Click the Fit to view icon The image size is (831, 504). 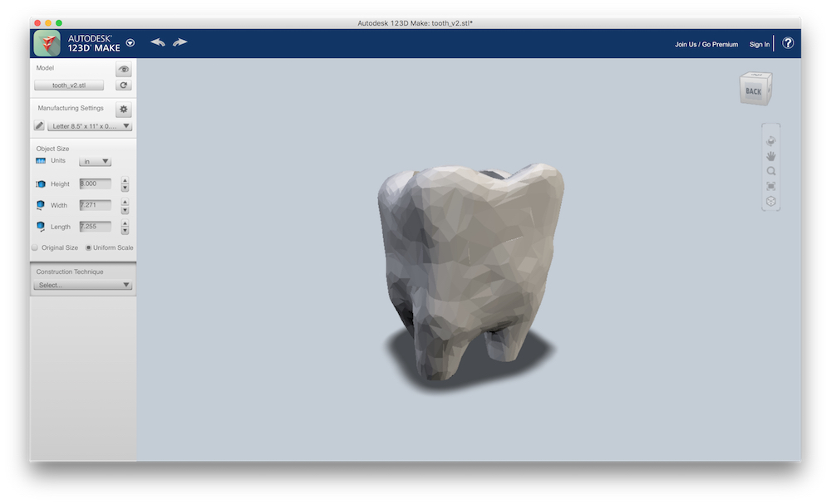(771, 186)
